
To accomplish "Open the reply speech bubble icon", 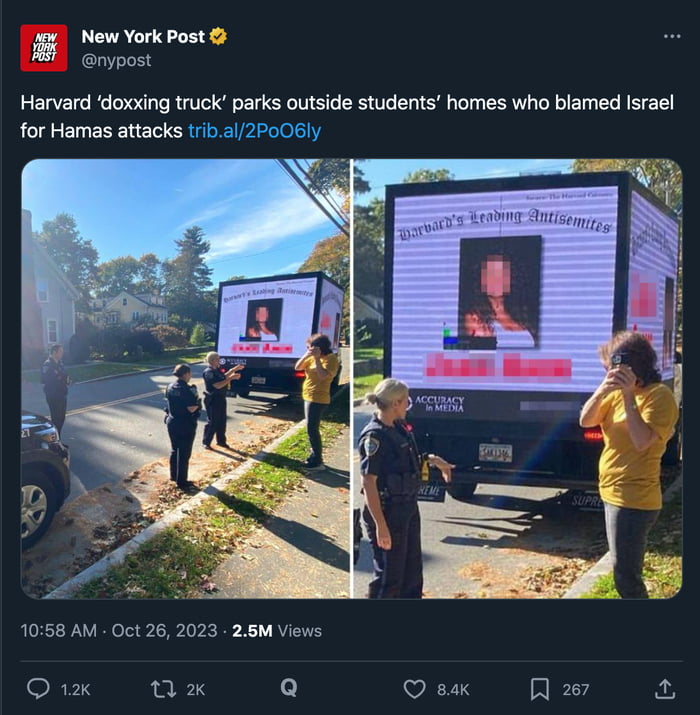I will [x=38, y=689].
